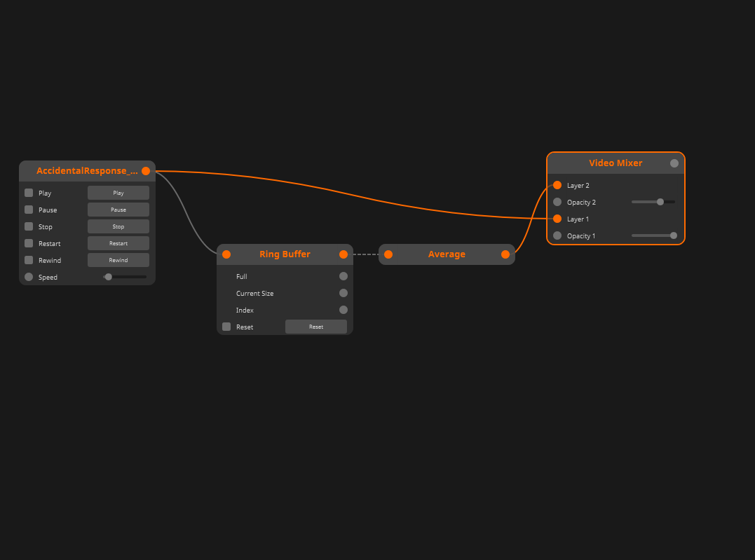Click the AccidentalResponse node output port
This screenshot has height=560, width=755.
pyautogui.click(x=146, y=171)
